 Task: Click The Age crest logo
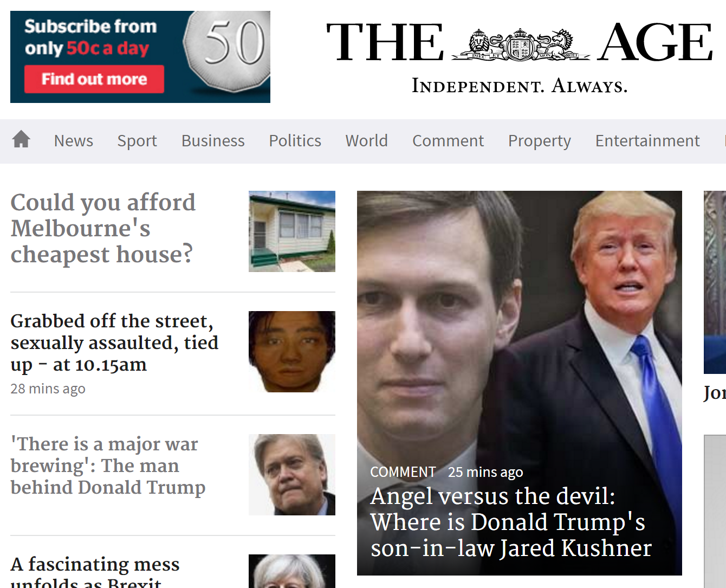[520, 43]
